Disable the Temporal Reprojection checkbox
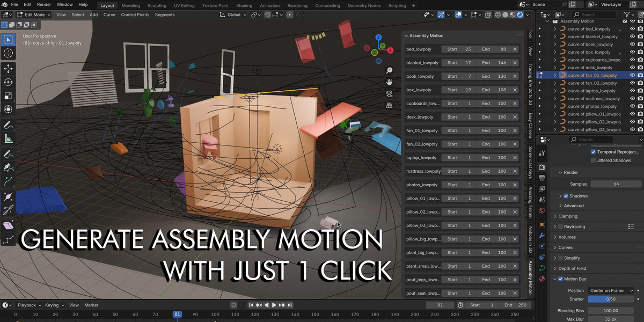The width and height of the screenshot is (644, 322). pyautogui.click(x=593, y=152)
